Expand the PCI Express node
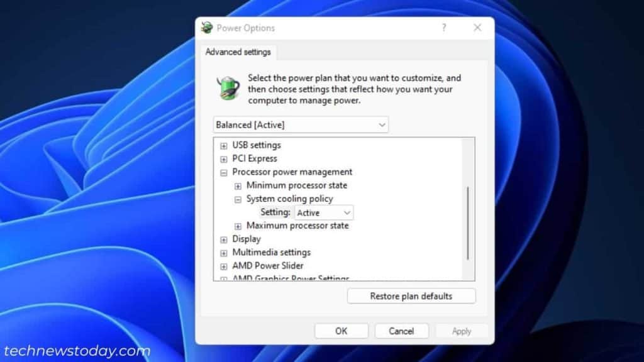Screen dimensions: 644x362 tap(224, 159)
